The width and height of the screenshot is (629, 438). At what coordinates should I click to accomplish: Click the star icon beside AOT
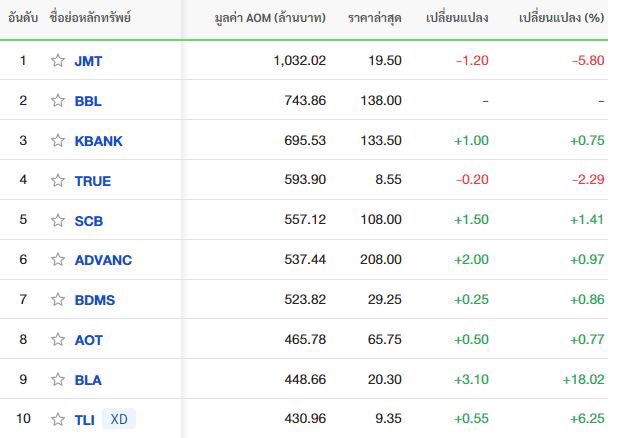pyautogui.click(x=58, y=339)
